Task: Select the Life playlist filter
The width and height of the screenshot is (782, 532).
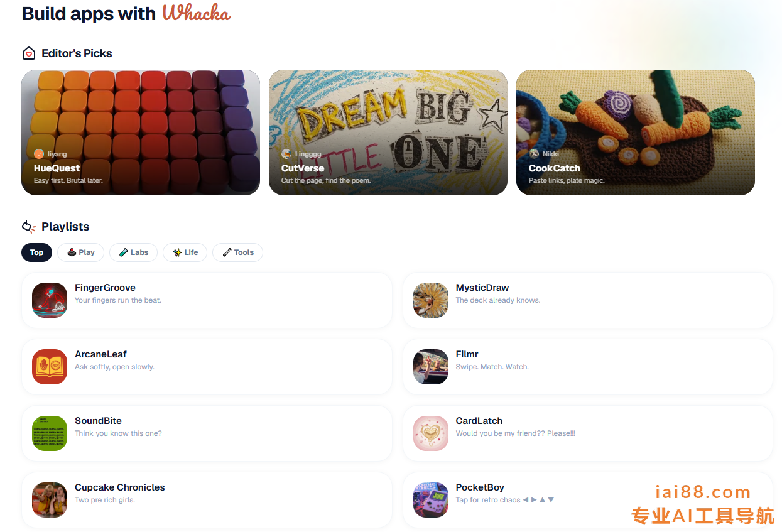Action: click(185, 252)
